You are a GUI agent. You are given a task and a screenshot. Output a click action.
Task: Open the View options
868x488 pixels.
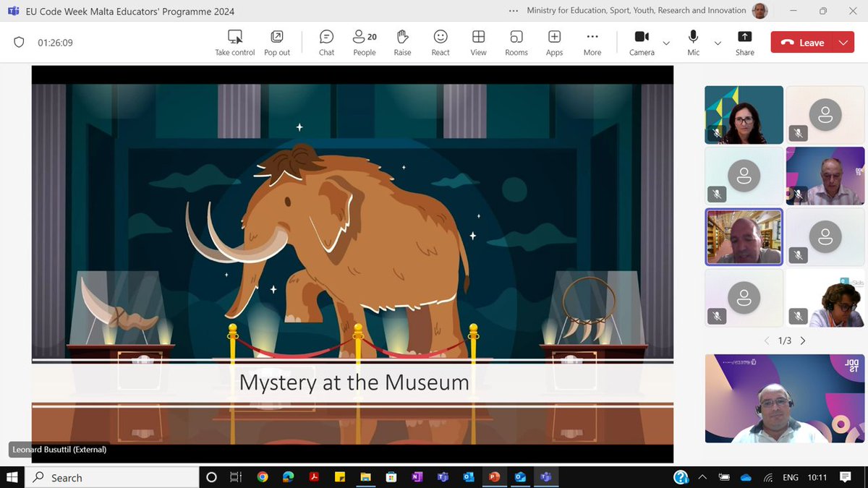click(478, 42)
